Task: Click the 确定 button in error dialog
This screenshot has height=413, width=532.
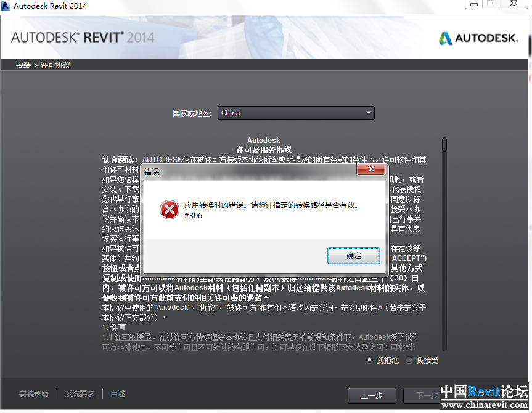Action: [353, 256]
